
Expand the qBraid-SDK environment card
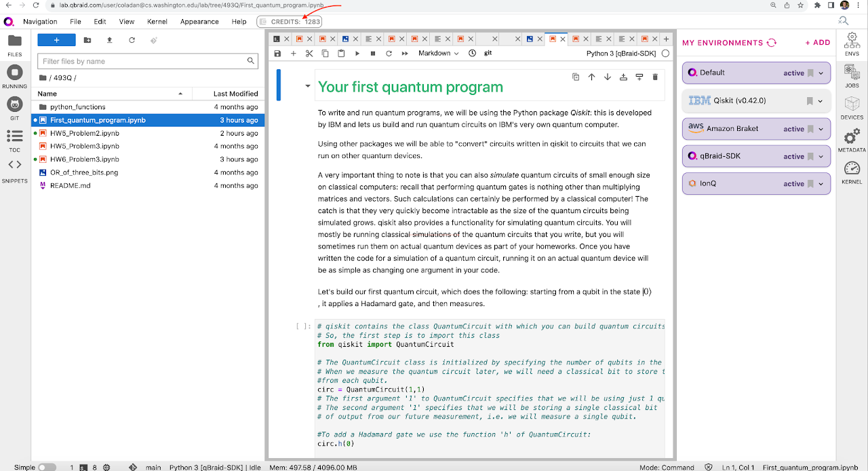click(x=821, y=156)
